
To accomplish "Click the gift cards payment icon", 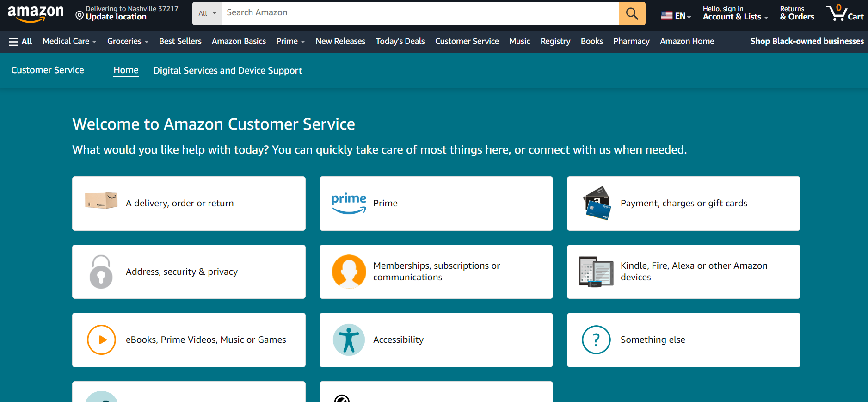I will [597, 203].
